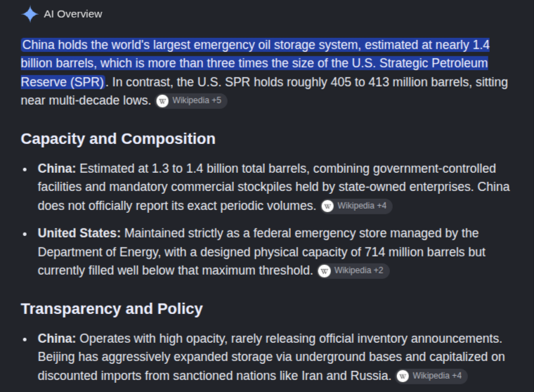The width and height of the screenshot is (534, 392).
Task: Click the Wikipedia logo after 'periodic volumes'
Action: (327, 206)
